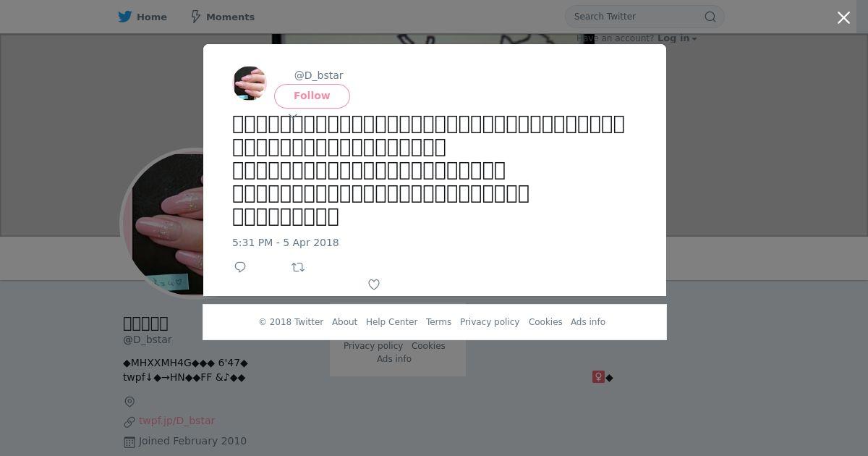The width and height of the screenshot is (868, 456).
Task: Click the Twitter bird Home icon
Action: pyautogui.click(x=125, y=17)
